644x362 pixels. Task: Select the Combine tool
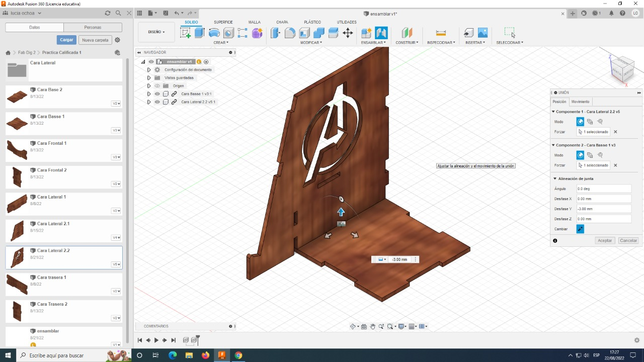pos(318,33)
